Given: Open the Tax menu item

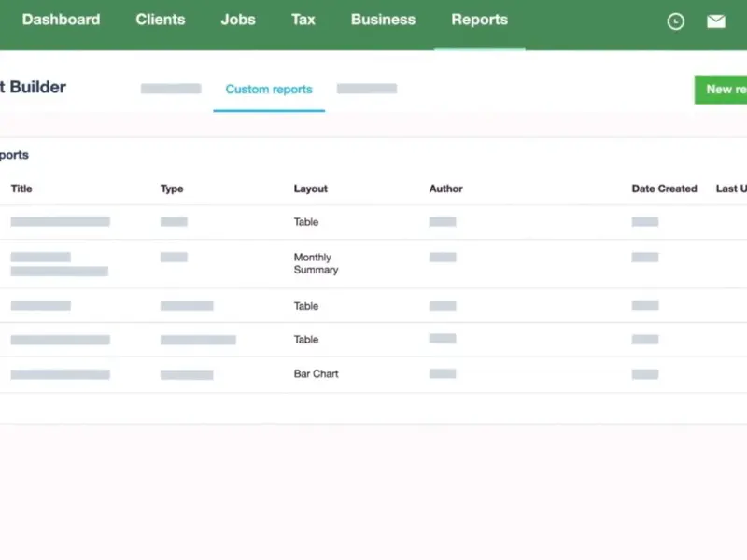Looking at the screenshot, I should tap(303, 20).
